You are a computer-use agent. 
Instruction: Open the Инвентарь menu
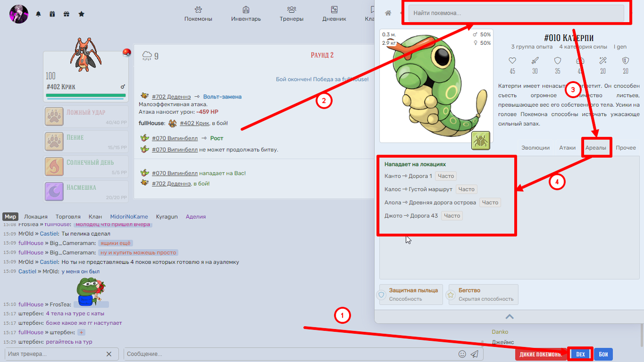(x=246, y=14)
